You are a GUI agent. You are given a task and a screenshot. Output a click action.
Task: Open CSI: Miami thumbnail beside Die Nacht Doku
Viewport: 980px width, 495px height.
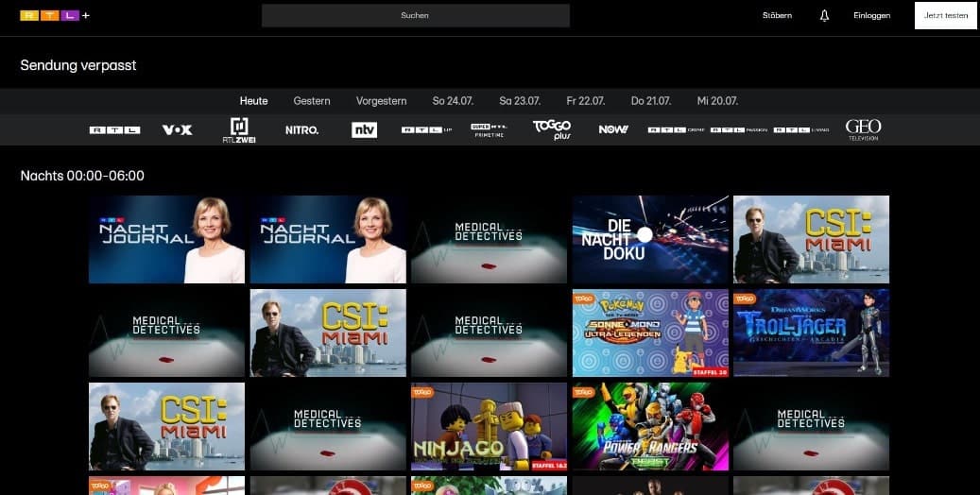coord(811,239)
